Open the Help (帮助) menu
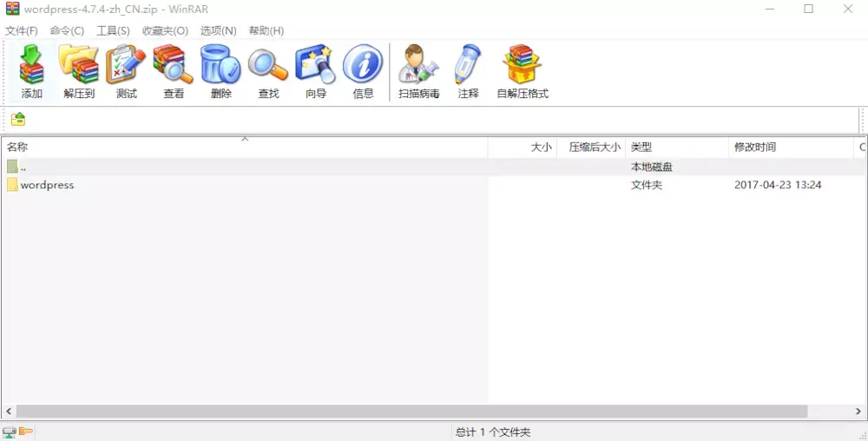868x441 pixels. point(266,30)
